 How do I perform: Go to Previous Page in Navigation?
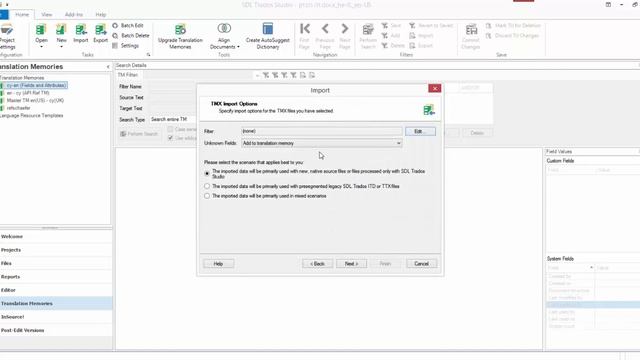pos(325,36)
